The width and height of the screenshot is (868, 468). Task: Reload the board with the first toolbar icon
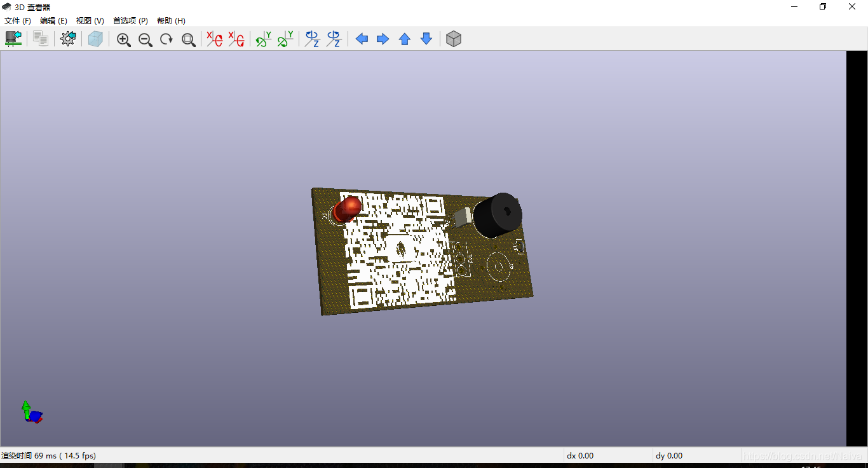(13, 39)
